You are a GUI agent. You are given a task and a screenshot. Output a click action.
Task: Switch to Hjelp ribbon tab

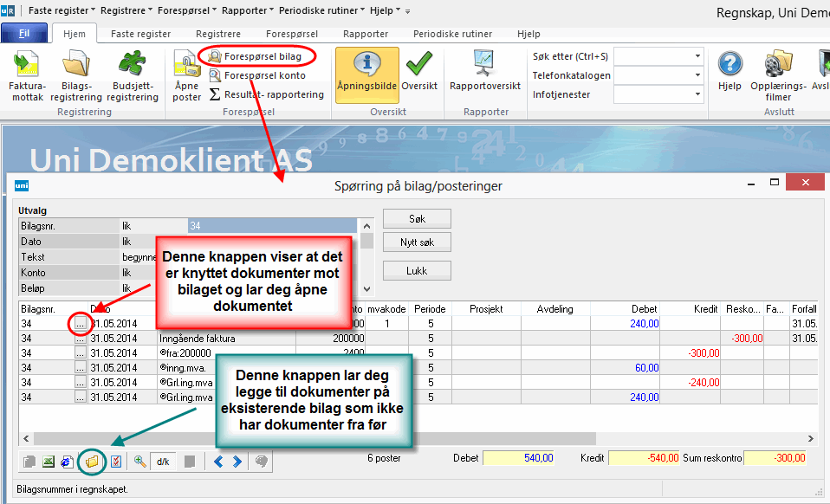pyautogui.click(x=528, y=34)
